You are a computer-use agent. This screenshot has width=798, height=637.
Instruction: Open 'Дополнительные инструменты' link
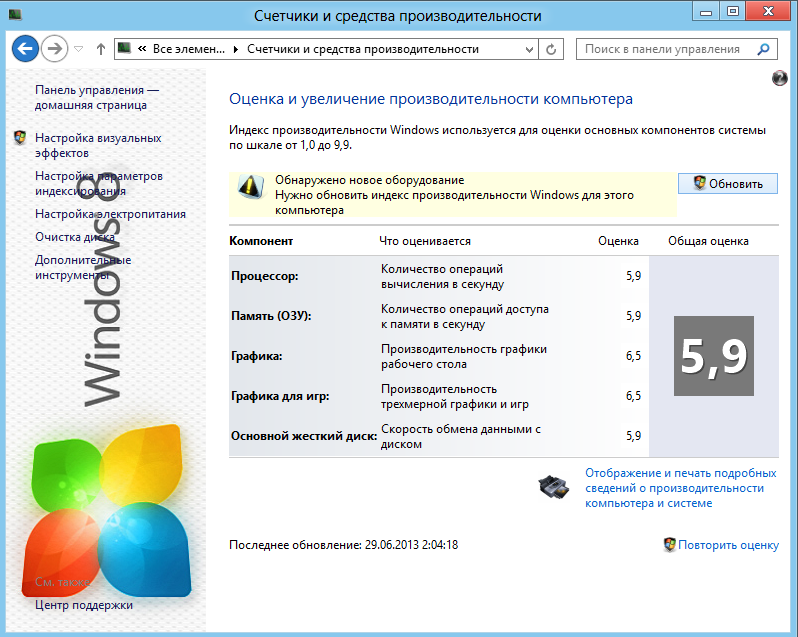click(x=83, y=268)
